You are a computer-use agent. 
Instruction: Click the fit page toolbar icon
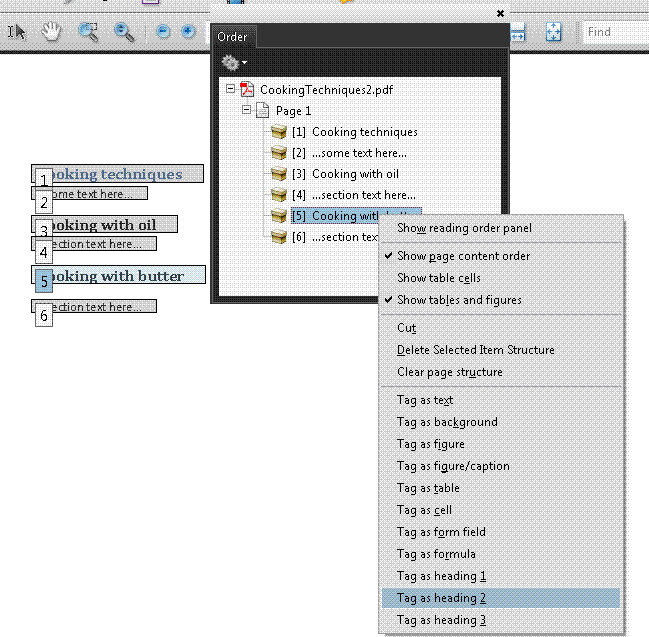tap(554, 32)
